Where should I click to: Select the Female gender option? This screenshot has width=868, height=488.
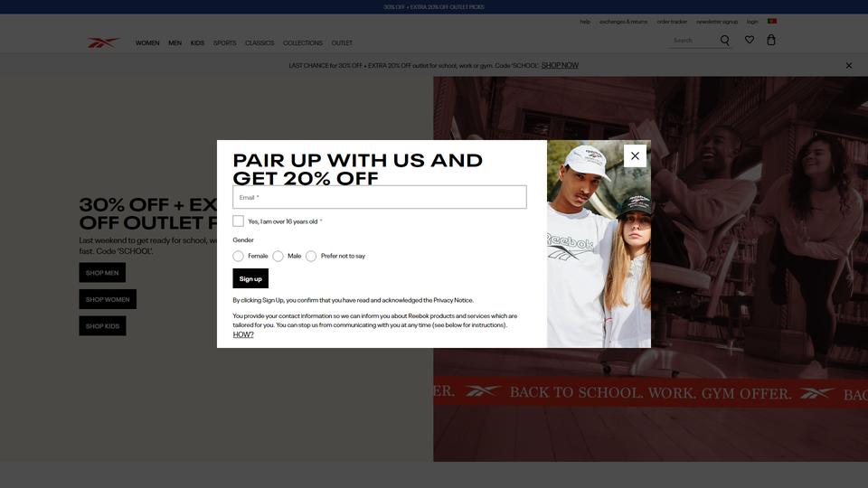point(238,256)
